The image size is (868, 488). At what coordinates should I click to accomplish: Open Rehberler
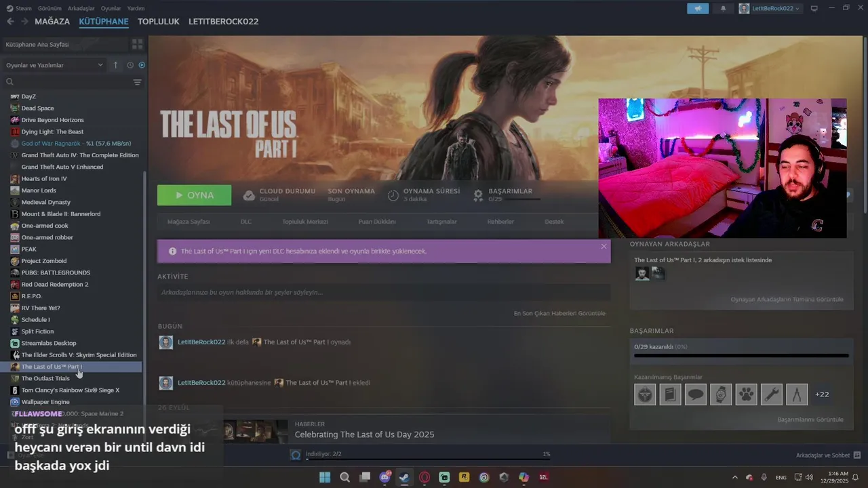tap(500, 222)
